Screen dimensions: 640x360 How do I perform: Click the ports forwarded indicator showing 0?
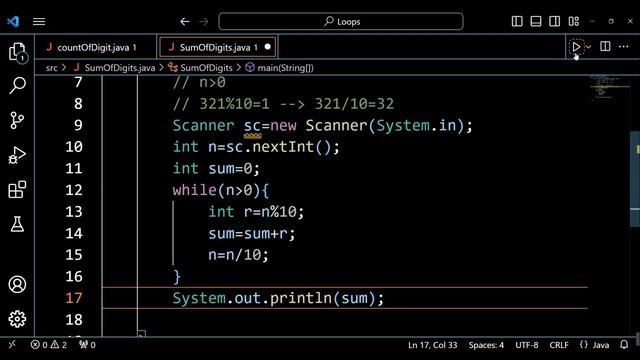87,345
